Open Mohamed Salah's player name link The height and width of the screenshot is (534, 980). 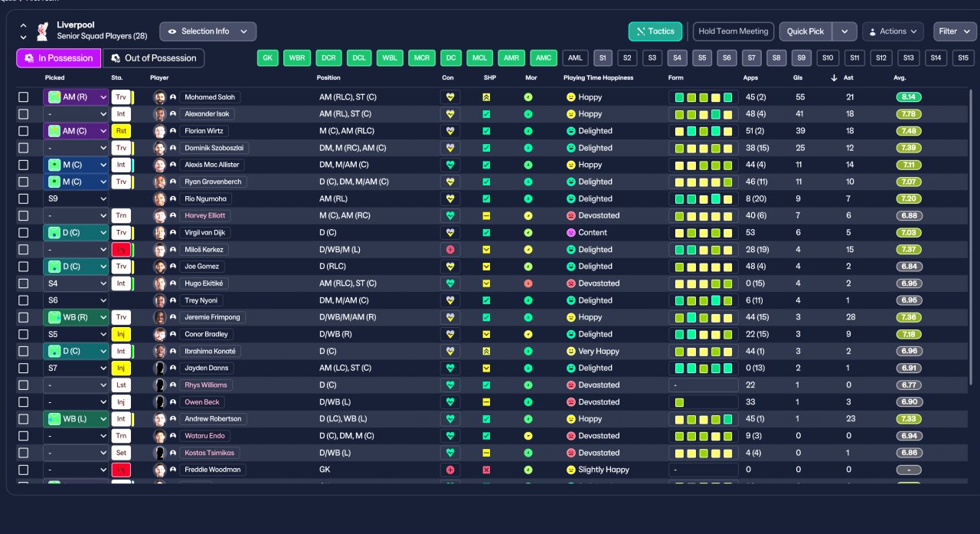210,97
